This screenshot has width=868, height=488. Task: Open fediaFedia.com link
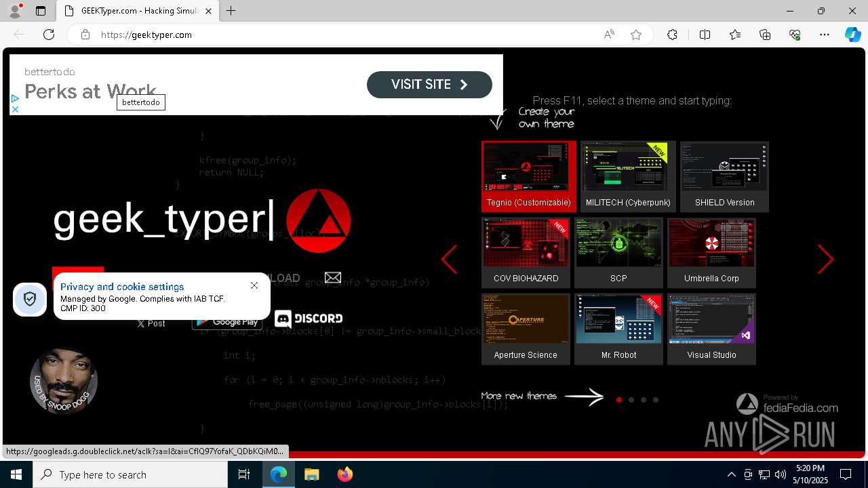[x=787, y=404]
